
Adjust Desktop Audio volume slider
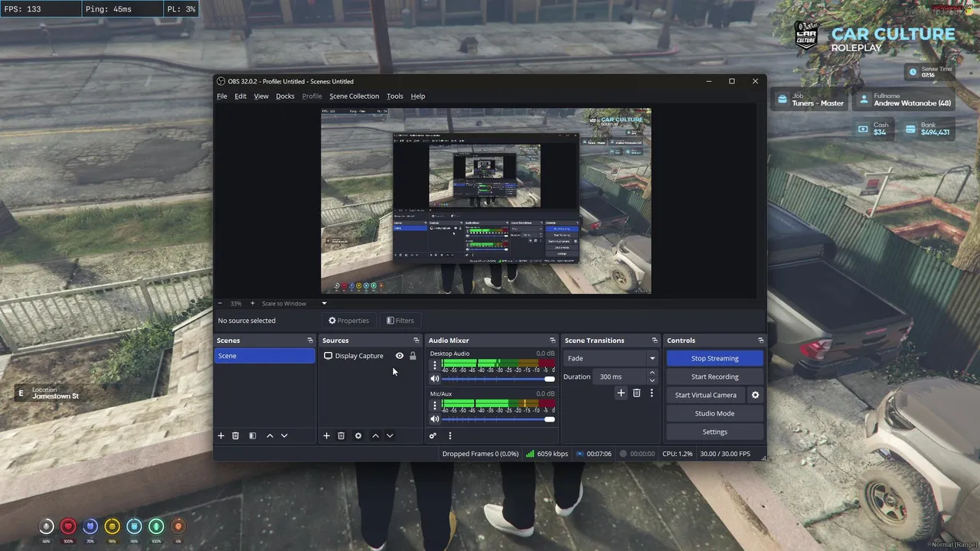pyautogui.click(x=498, y=379)
